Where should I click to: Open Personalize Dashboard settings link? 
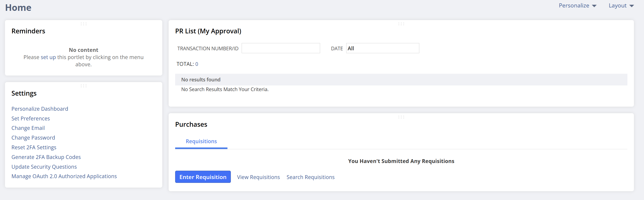40,109
